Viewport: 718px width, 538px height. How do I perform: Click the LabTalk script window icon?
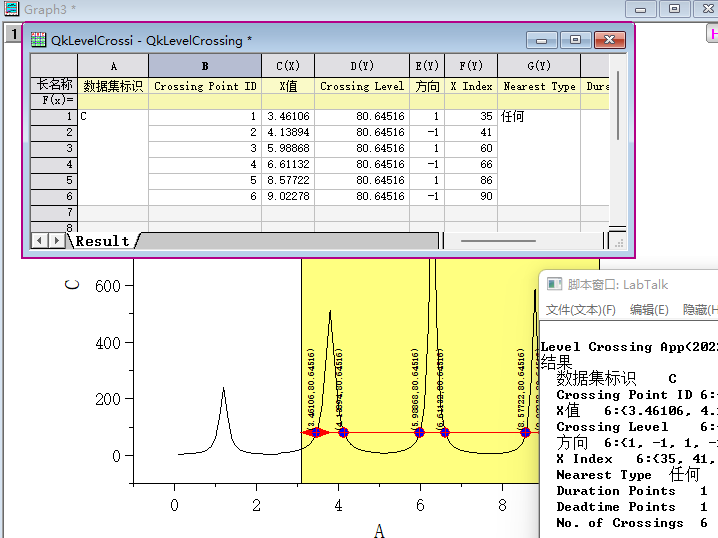554,284
